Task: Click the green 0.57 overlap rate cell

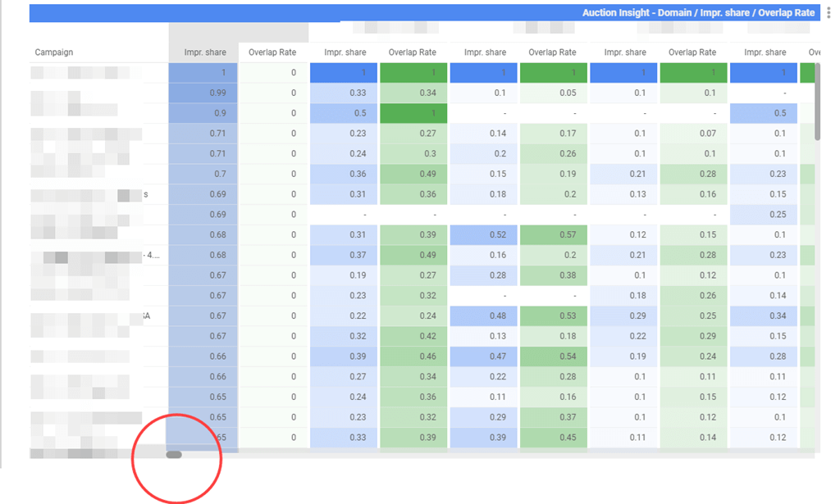Action: point(553,234)
